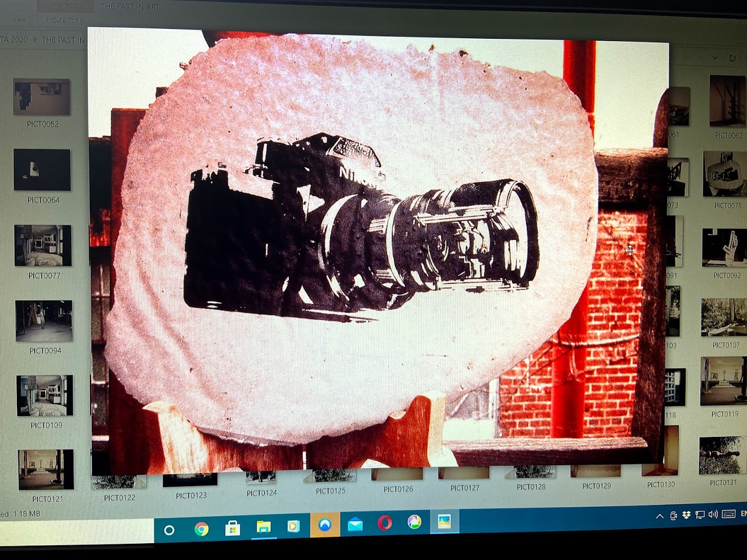This screenshot has width=747, height=560.
Task: Click the 'TA 2020' breadcrumb folder
Action: (14, 39)
